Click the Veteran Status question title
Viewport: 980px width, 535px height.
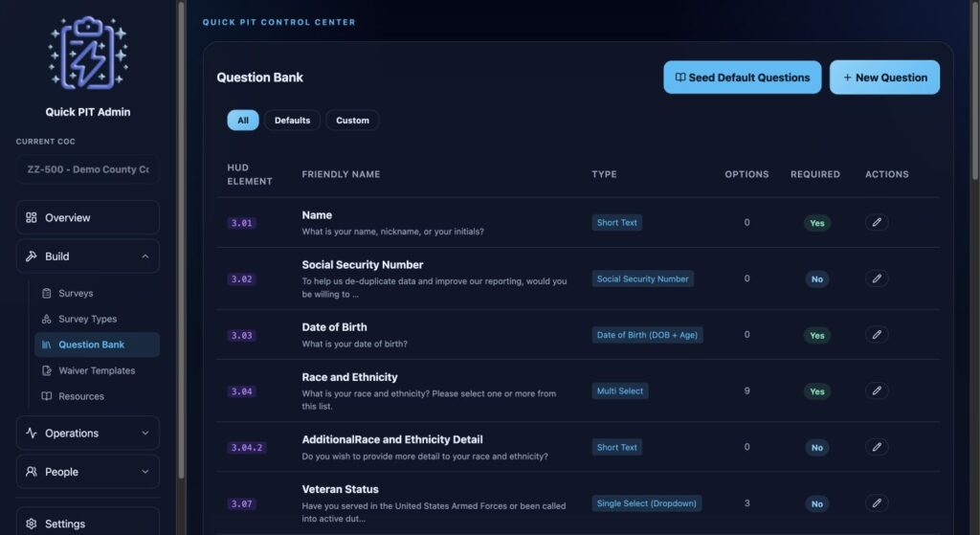(x=340, y=489)
